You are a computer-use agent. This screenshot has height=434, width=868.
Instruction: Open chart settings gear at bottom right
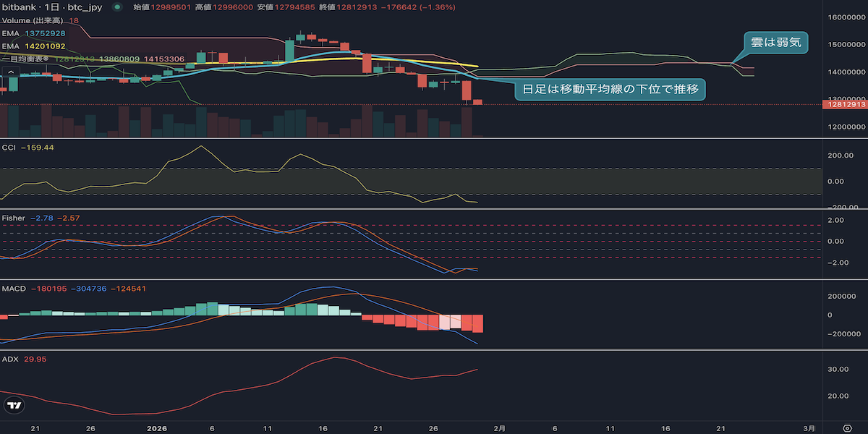point(847,427)
